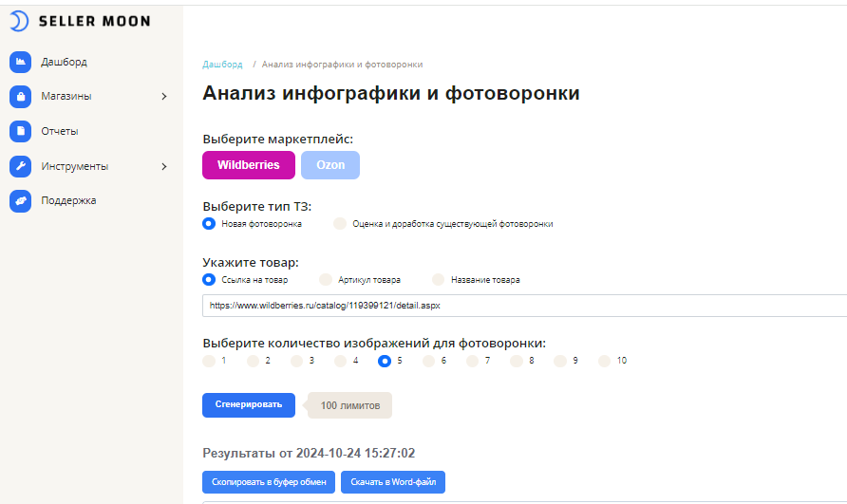847x504 pixels.
Task: Select the 5 images radio button
Action: pyautogui.click(x=385, y=361)
